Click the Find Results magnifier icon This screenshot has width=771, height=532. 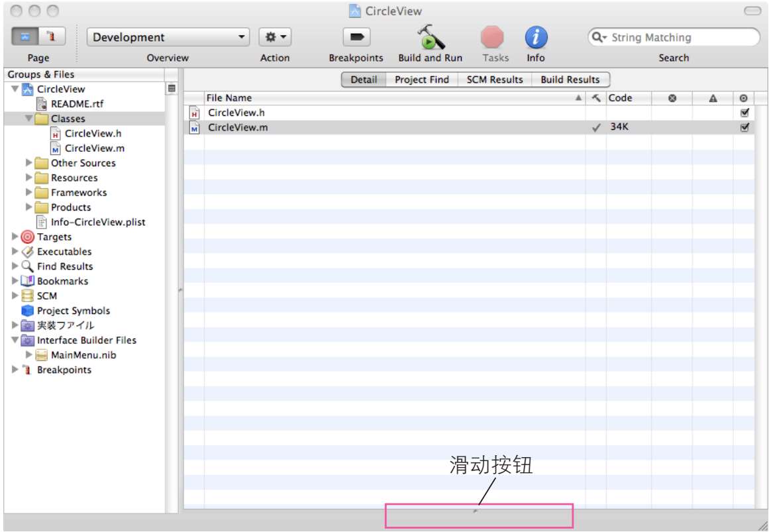[x=28, y=266]
